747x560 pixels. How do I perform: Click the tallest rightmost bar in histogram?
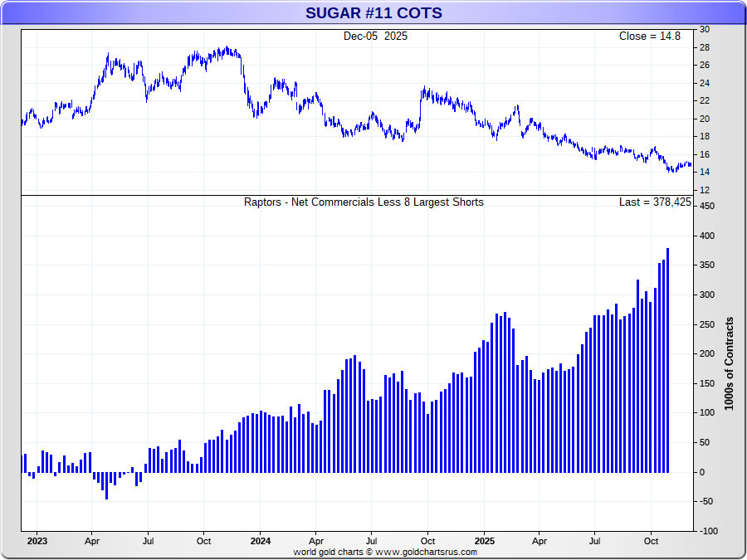coord(667,360)
